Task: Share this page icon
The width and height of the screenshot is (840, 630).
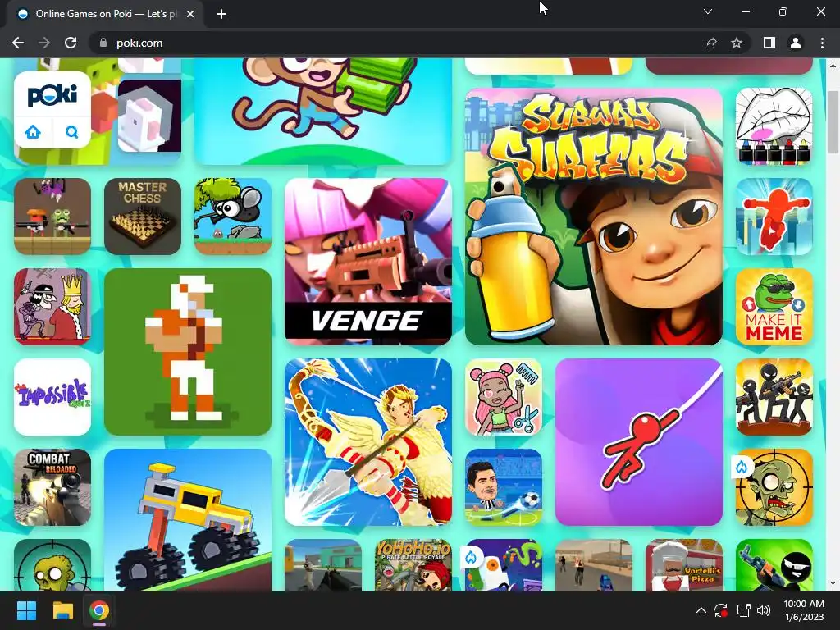Action: click(710, 43)
